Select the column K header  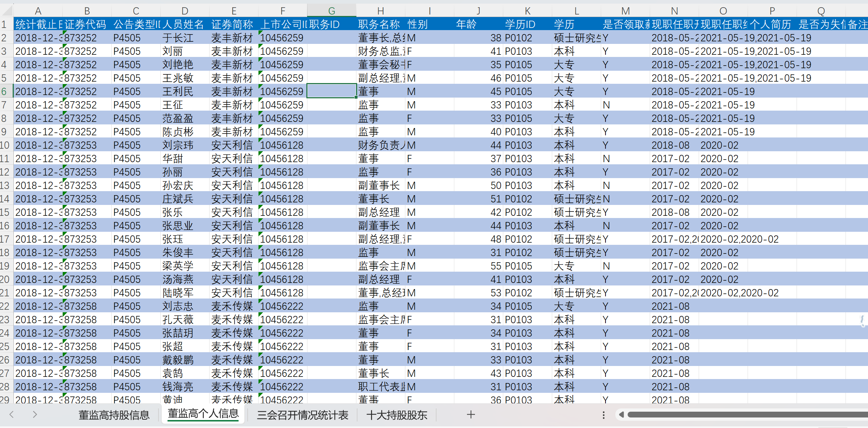click(x=527, y=11)
